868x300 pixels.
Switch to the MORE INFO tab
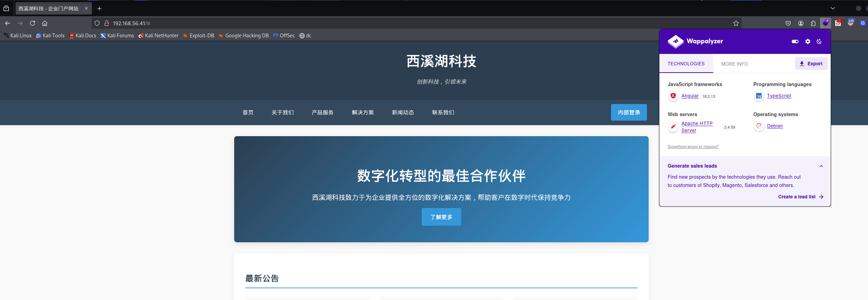click(734, 64)
